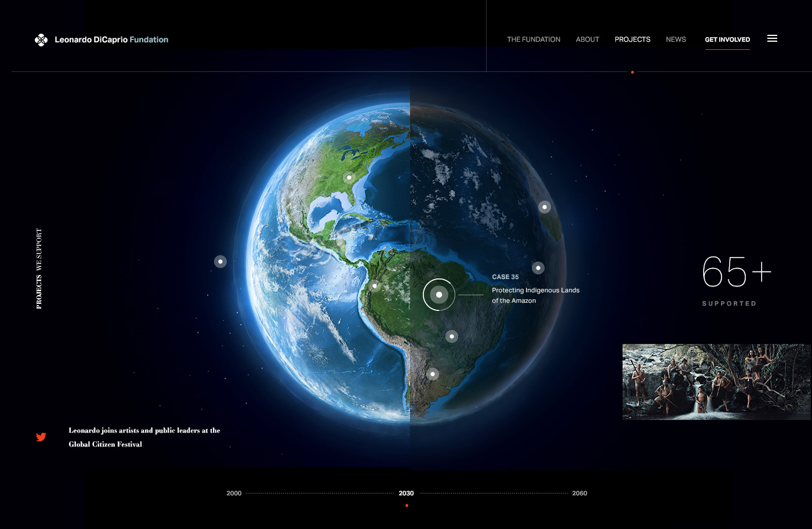This screenshot has height=529, width=812.
Task: Open the News section
Action: pyautogui.click(x=676, y=39)
